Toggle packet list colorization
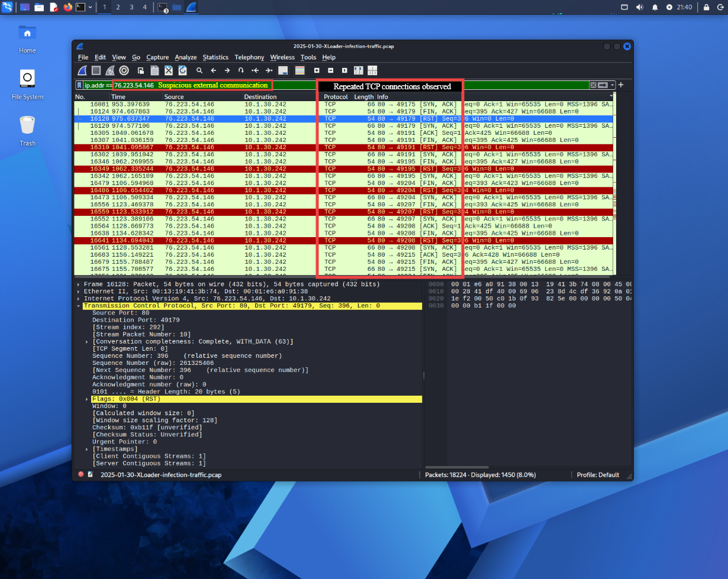 (299, 70)
